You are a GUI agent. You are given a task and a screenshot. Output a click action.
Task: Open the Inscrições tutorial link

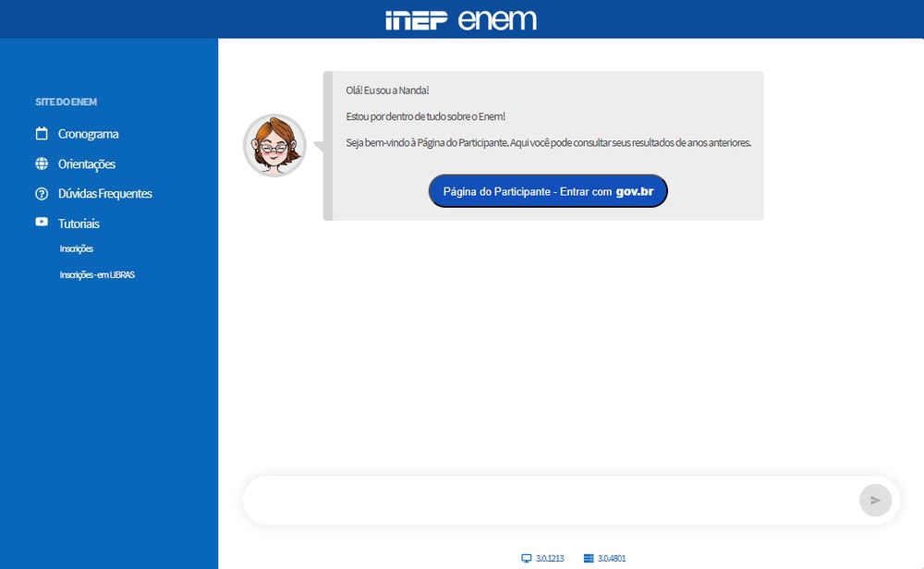(76, 248)
